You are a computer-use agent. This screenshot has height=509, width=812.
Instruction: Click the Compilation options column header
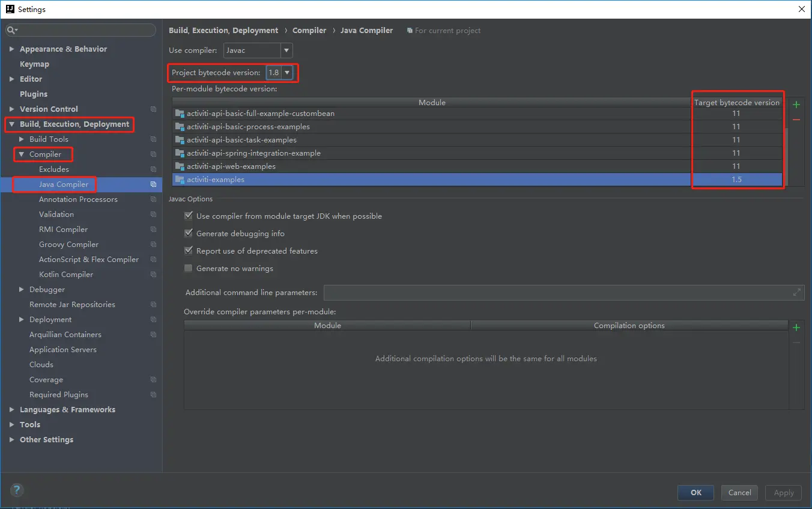629,326
